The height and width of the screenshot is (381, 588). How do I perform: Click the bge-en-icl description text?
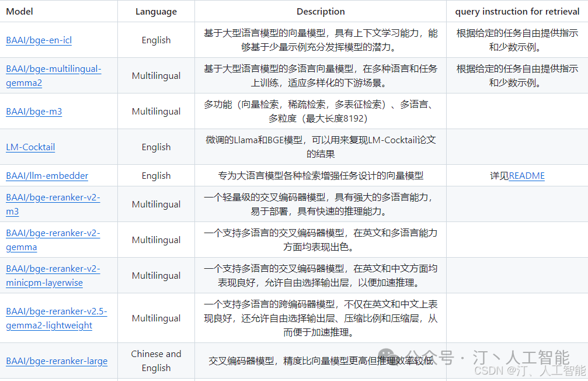(321, 40)
